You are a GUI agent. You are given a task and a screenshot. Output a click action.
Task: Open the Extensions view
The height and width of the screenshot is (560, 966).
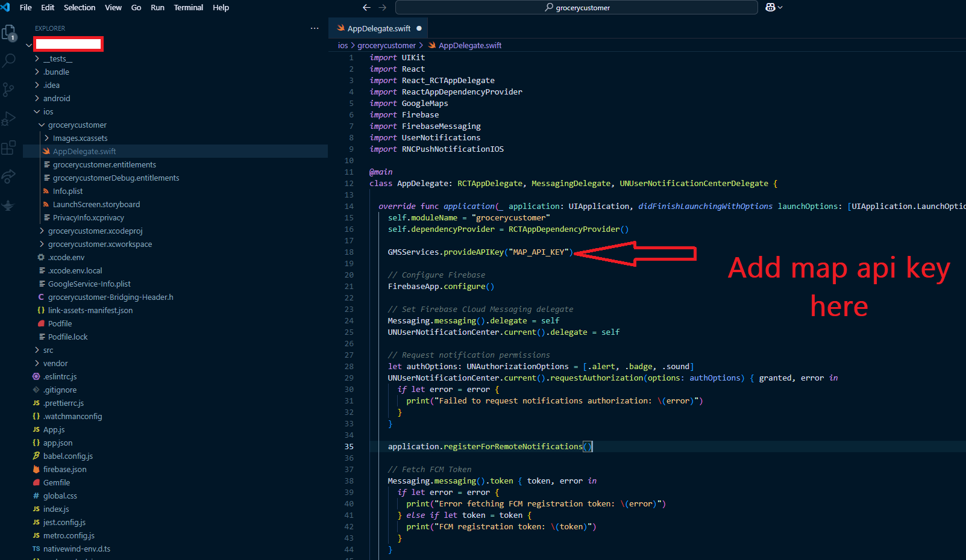[8, 148]
